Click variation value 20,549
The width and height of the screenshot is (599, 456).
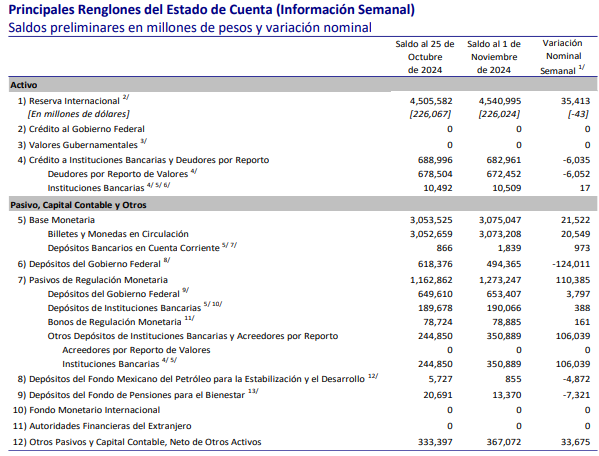(575, 234)
